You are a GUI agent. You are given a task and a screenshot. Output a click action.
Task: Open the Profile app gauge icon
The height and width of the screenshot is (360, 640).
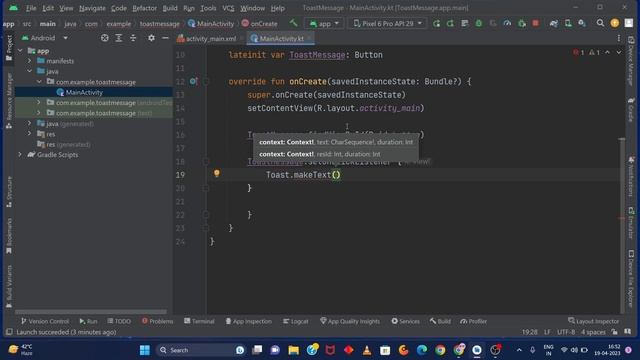[x=507, y=23]
